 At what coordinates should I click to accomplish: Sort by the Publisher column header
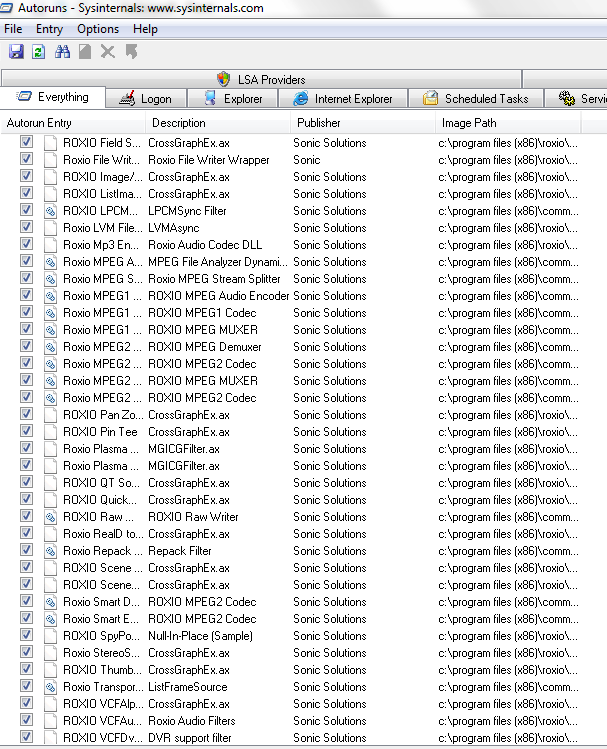click(363, 123)
